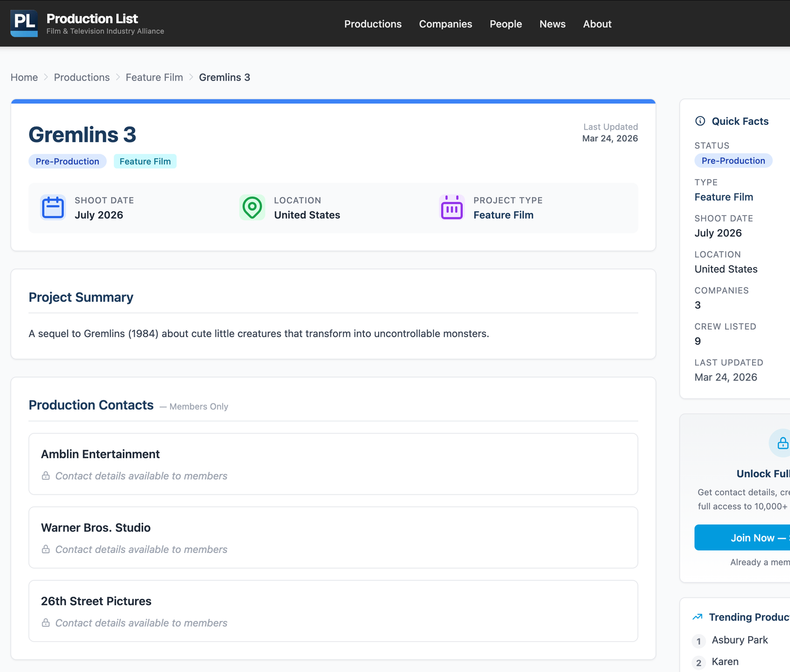Click the Companies count 3
790x672 pixels.
click(x=698, y=305)
